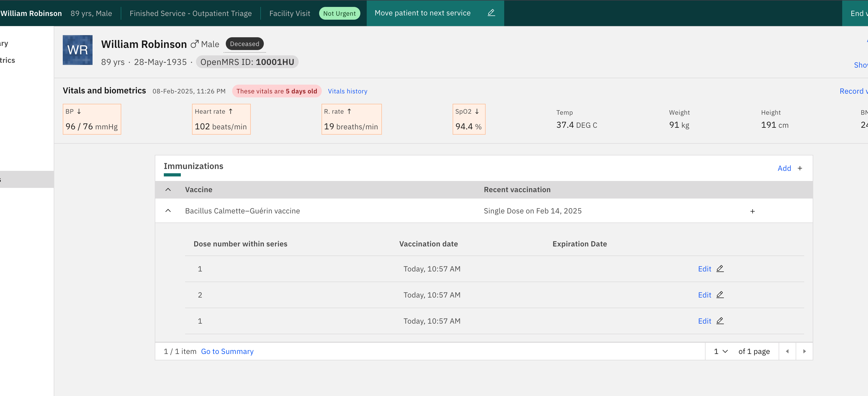Click the pencil icon in the first dose row
This screenshot has width=868, height=396.
pyautogui.click(x=720, y=269)
